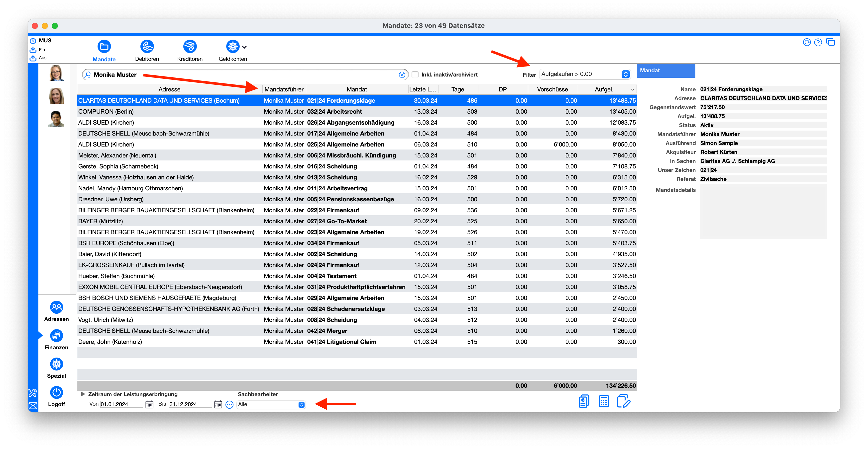
Task: Select row 011|24 Arbeitsvertrag
Action: pyautogui.click(x=357, y=188)
